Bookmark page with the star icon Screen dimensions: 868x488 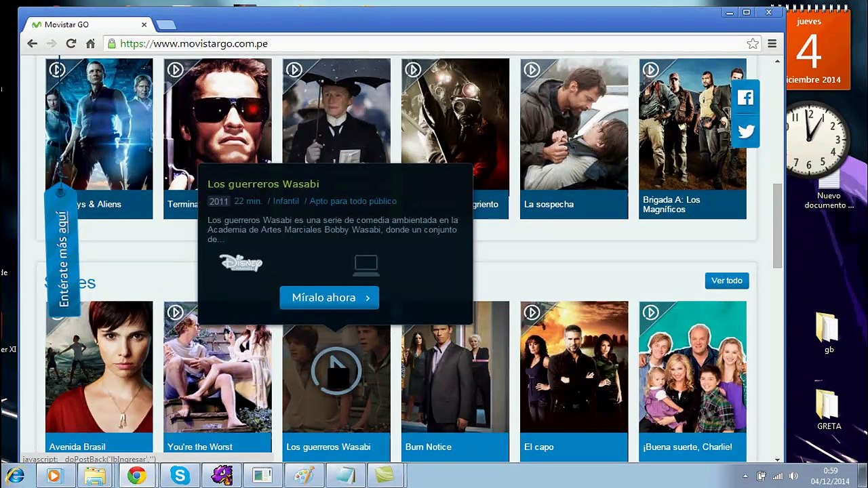[753, 43]
